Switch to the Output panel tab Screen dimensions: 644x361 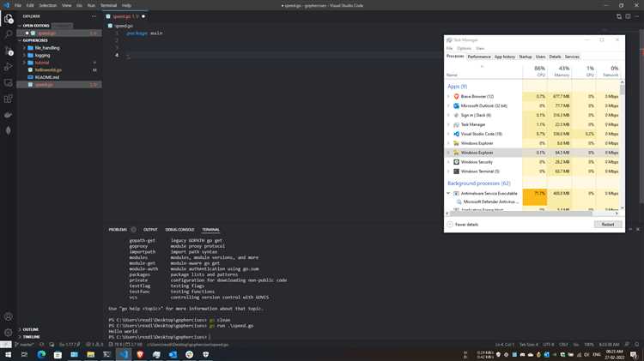pos(150,230)
